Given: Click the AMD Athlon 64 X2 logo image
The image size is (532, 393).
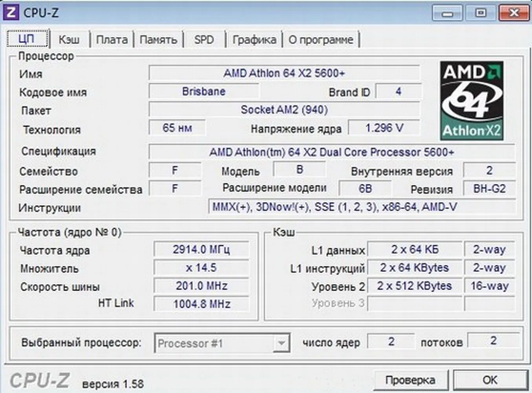Looking at the screenshot, I should point(472,101).
